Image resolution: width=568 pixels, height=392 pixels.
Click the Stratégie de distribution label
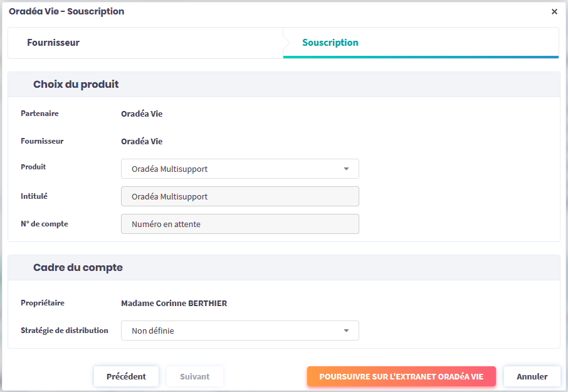[x=64, y=331]
